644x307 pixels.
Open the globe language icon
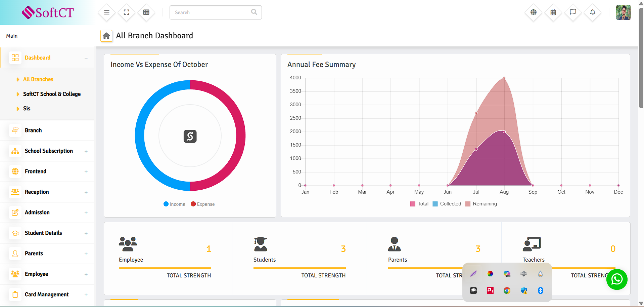(x=533, y=12)
